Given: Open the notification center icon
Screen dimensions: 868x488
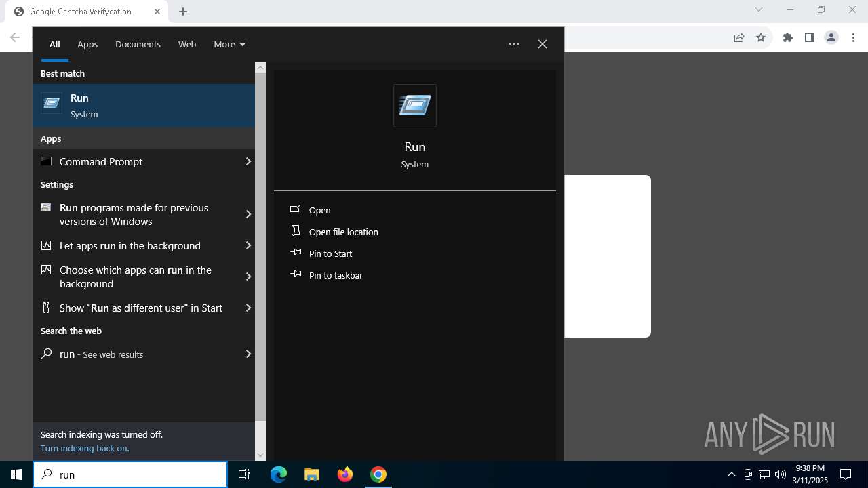Looking at the screenshot, I should [846, 474].
